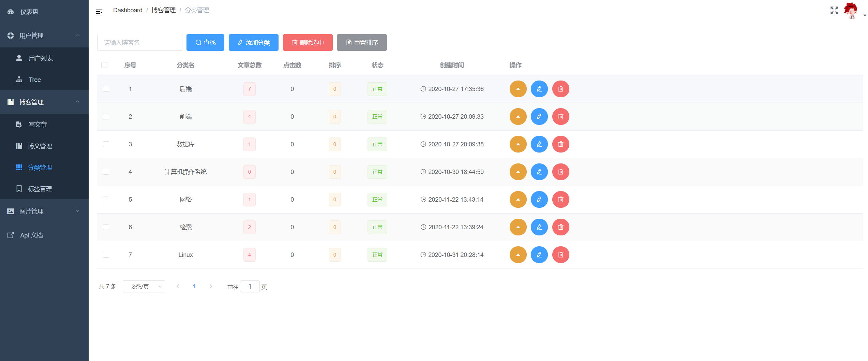Select page 1 in pagination
The width and height of the screenshot is (868, 361).
pos(194,287)
